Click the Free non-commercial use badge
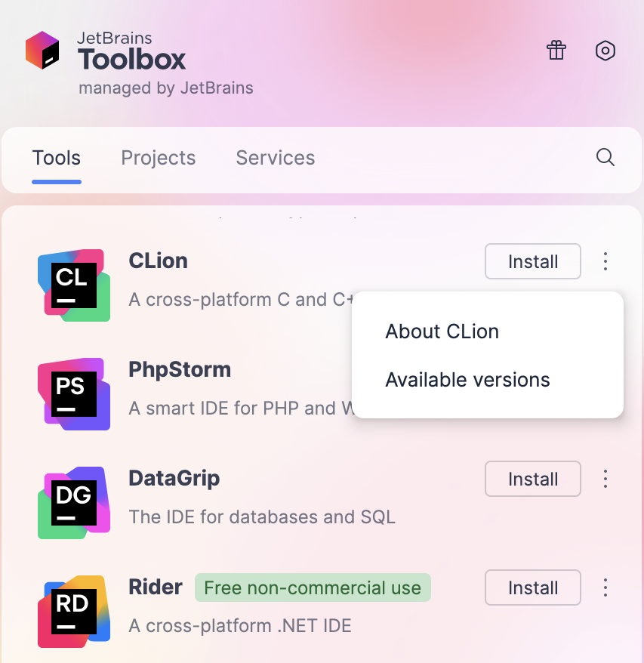The image size is (644, 663). tap(313, 587)
